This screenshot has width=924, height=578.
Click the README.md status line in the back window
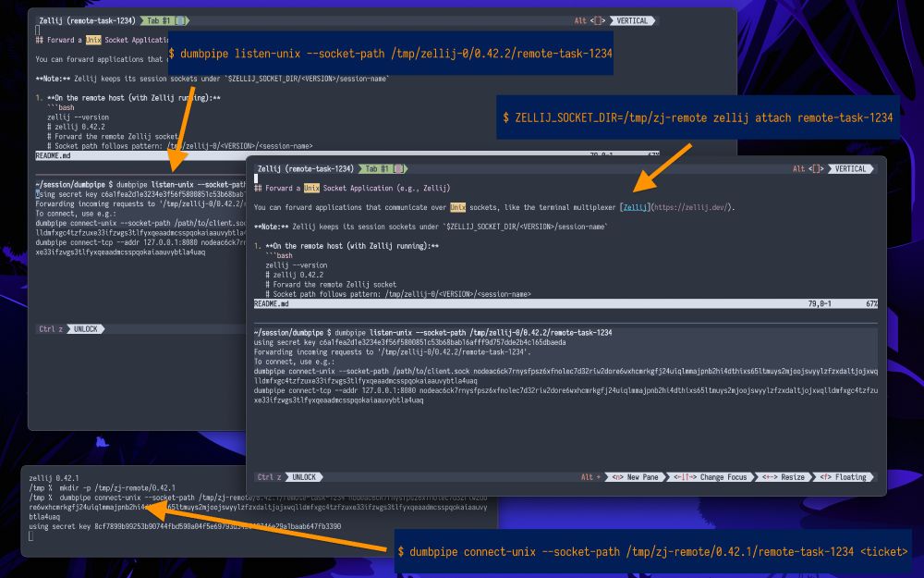click(x=140, y=155)
